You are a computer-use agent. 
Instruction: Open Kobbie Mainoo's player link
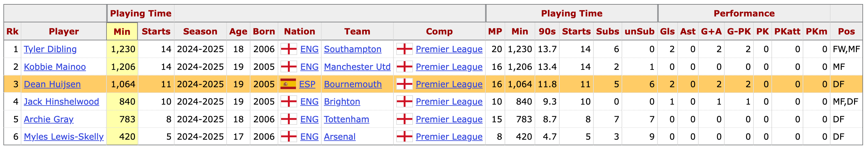55,66
